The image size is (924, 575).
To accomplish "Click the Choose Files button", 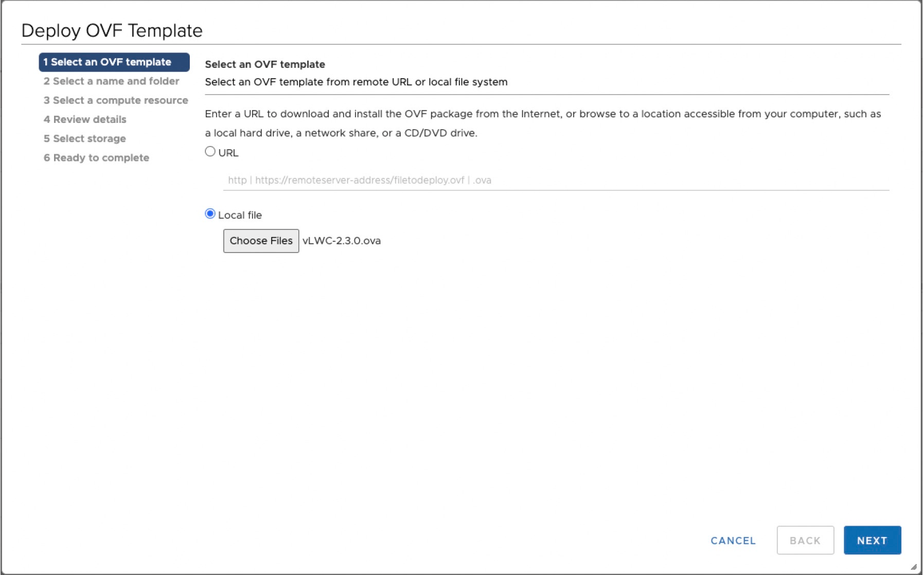I will pyautogui.click(x=261, y=240).
